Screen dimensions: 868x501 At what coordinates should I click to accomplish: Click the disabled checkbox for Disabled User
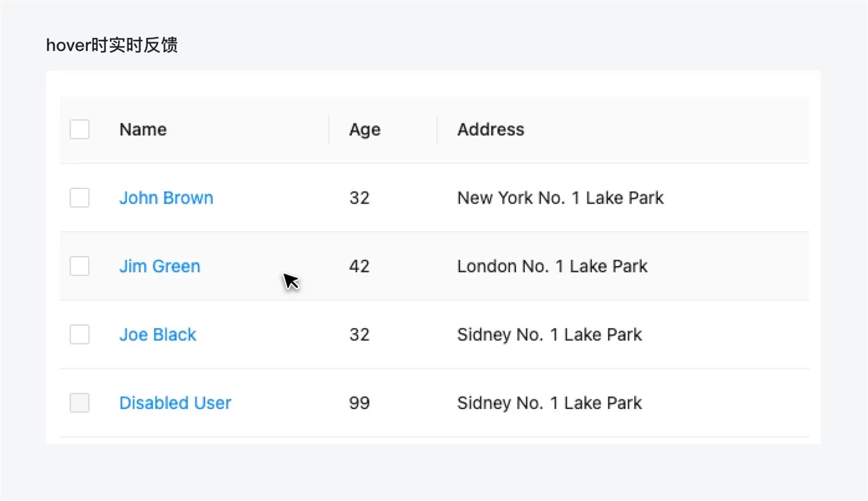pos(79,403)
